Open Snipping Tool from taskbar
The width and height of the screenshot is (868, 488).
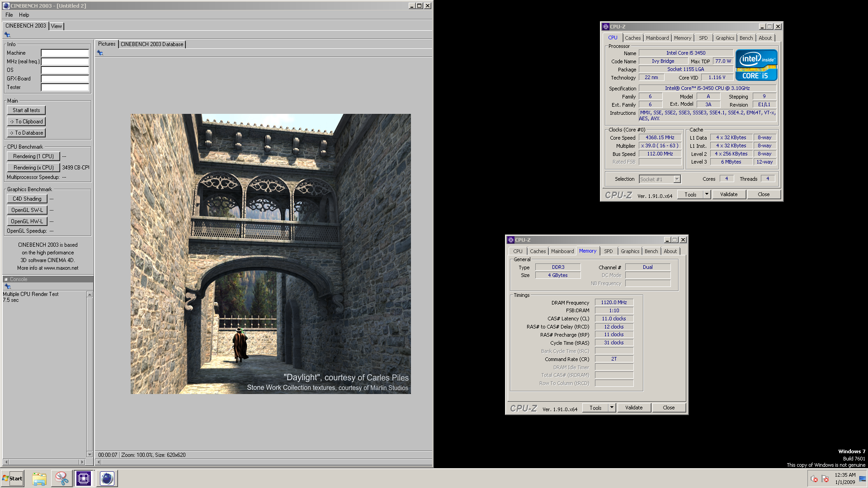click(x=61, y=479)
